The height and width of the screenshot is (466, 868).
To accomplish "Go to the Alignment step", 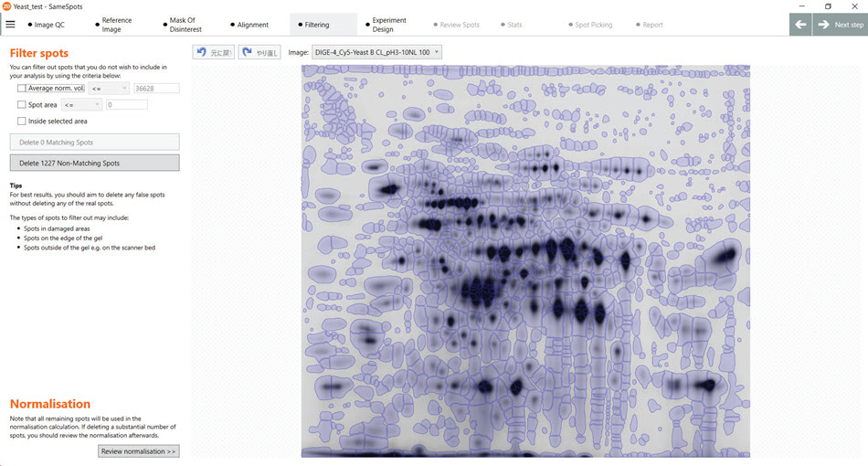I will tap(249, 25).
